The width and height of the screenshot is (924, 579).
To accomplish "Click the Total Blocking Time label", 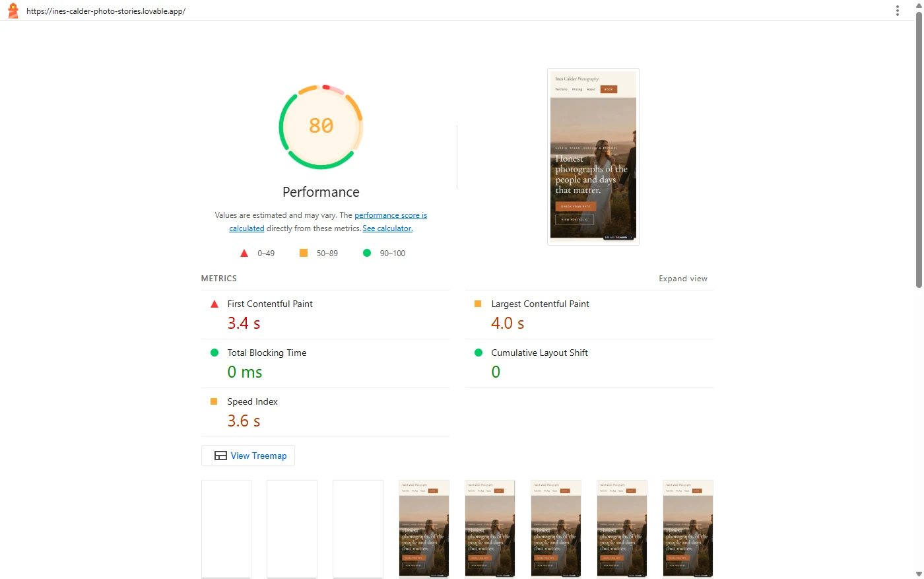I will (267, 353).
